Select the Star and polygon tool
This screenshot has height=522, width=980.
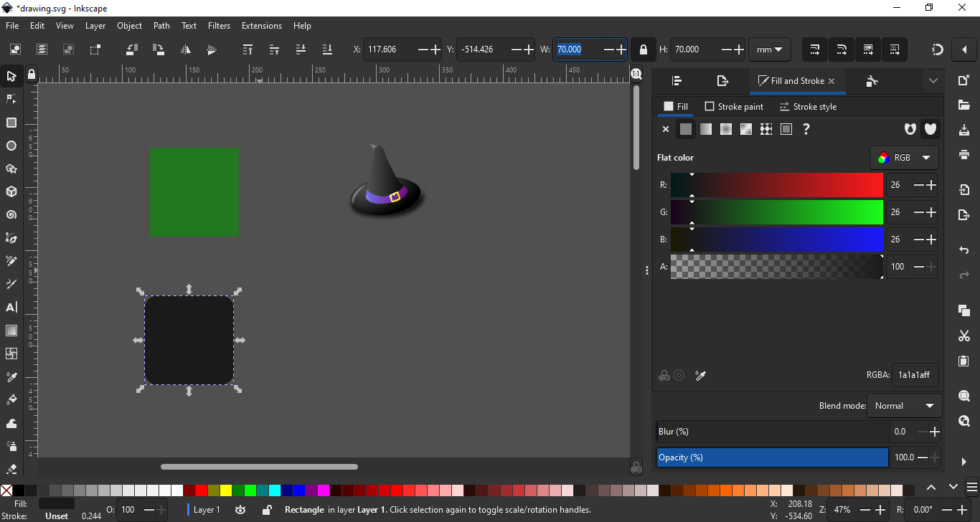click(11, 169)
